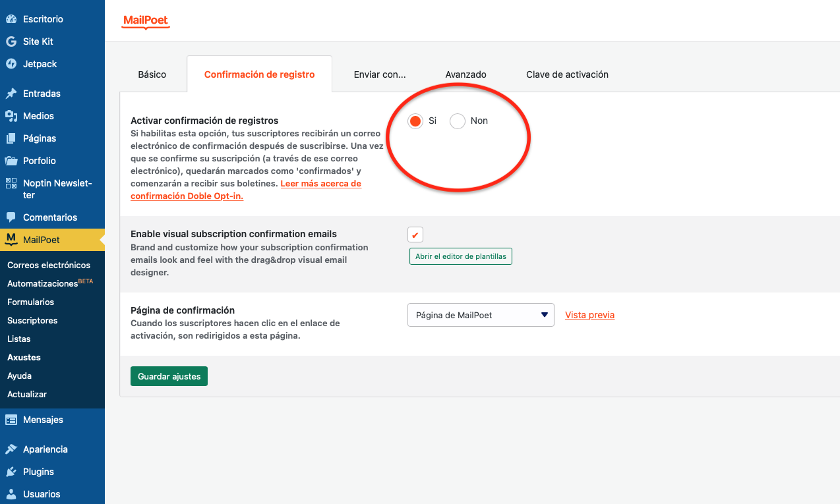Open Automatizaciones submenu item
The image size is (840, 504).
tap(50, 283)
